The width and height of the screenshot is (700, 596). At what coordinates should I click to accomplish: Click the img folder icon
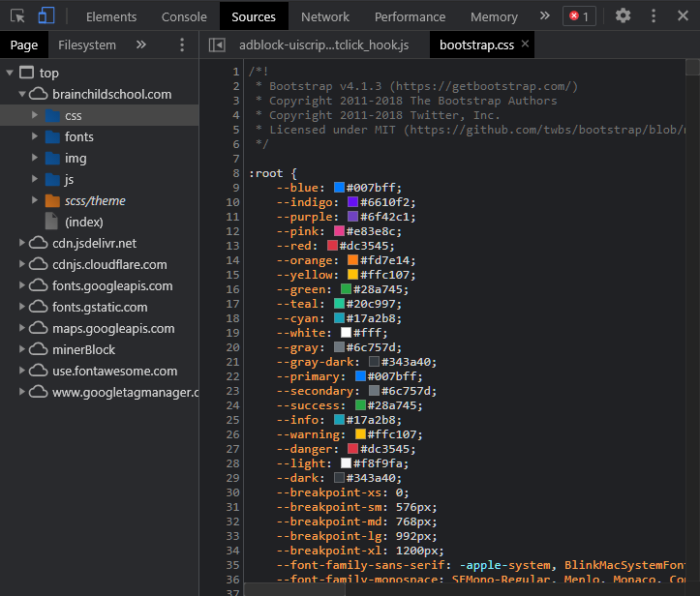[x=52, y=158]
